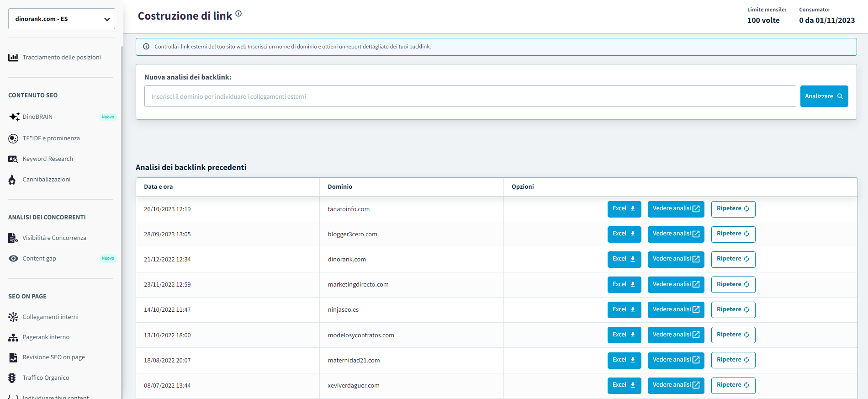Open Vedere analisi for blogger3cero.com
The image size is (868, 399).
click(676, 234)
